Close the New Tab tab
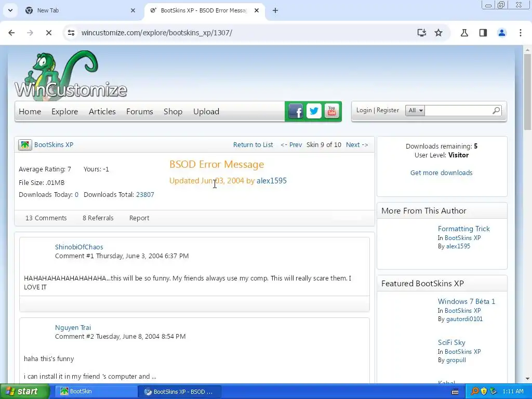 (133, 10)
